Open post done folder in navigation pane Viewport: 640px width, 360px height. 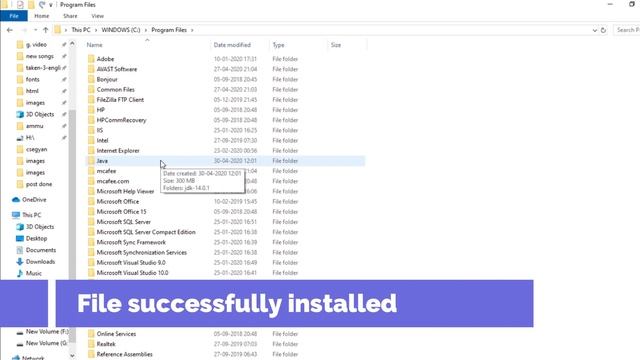pos(39,184)
